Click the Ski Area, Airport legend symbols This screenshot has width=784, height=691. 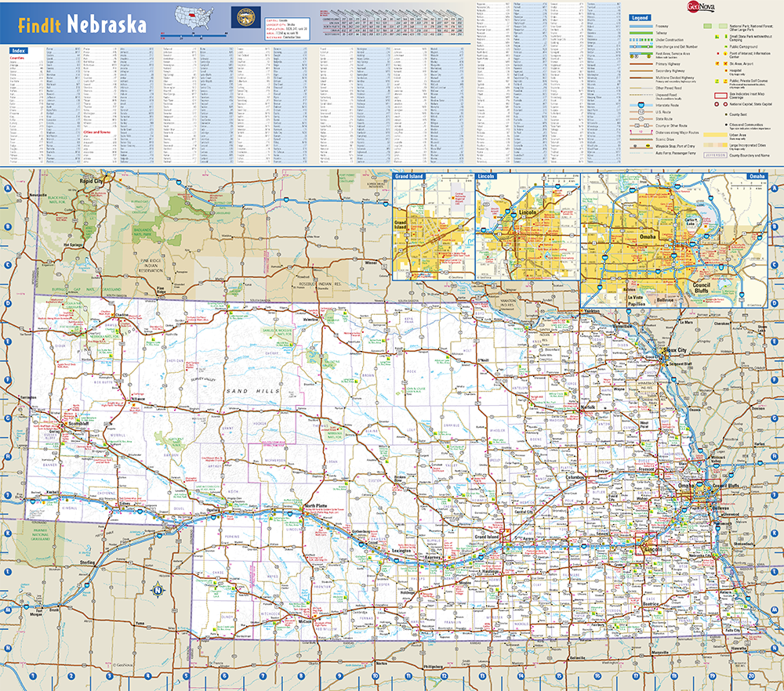721,63
